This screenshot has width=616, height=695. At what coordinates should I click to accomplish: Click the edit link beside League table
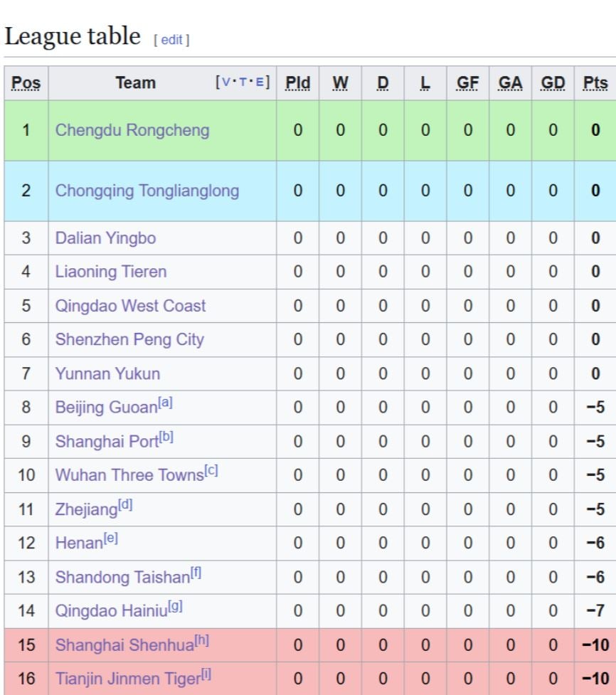pyautogui.click(x=171, y=40)
